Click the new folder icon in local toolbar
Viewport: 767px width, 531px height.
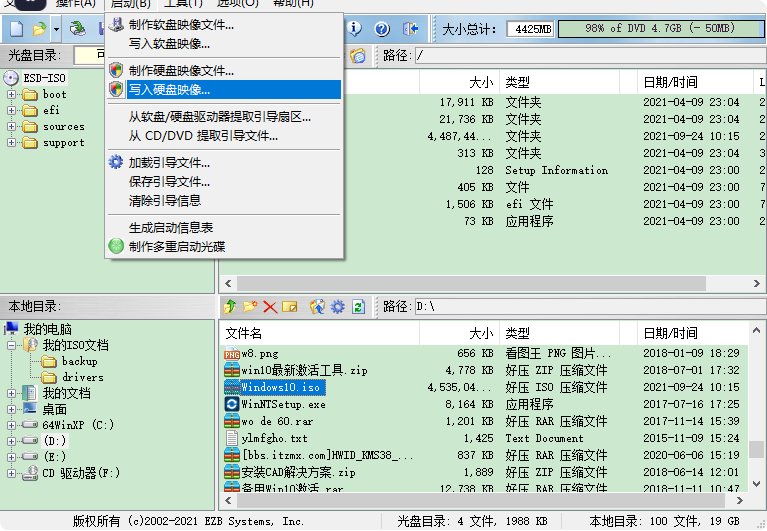250,306
